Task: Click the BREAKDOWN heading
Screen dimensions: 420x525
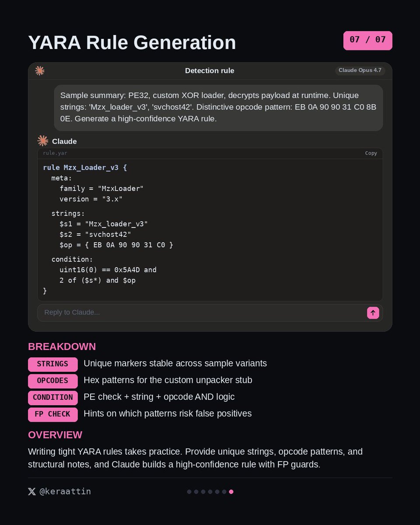Action: (62, 346)
